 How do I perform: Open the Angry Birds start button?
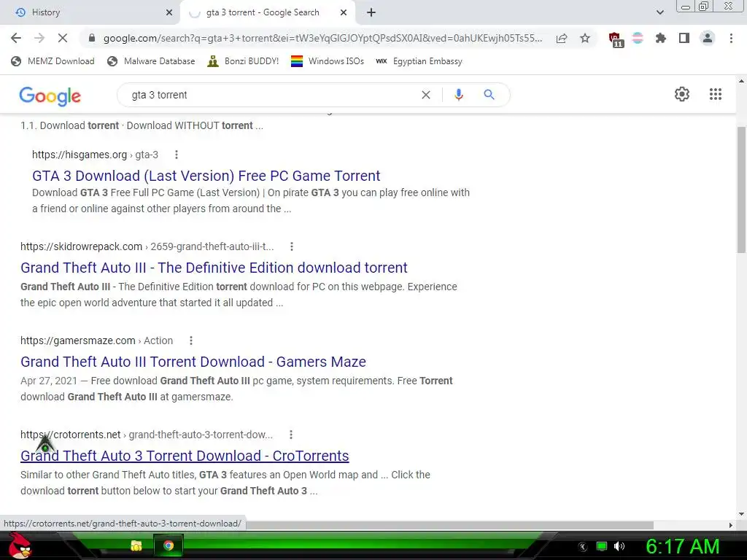pyautogui.click(x=20, y=545)
